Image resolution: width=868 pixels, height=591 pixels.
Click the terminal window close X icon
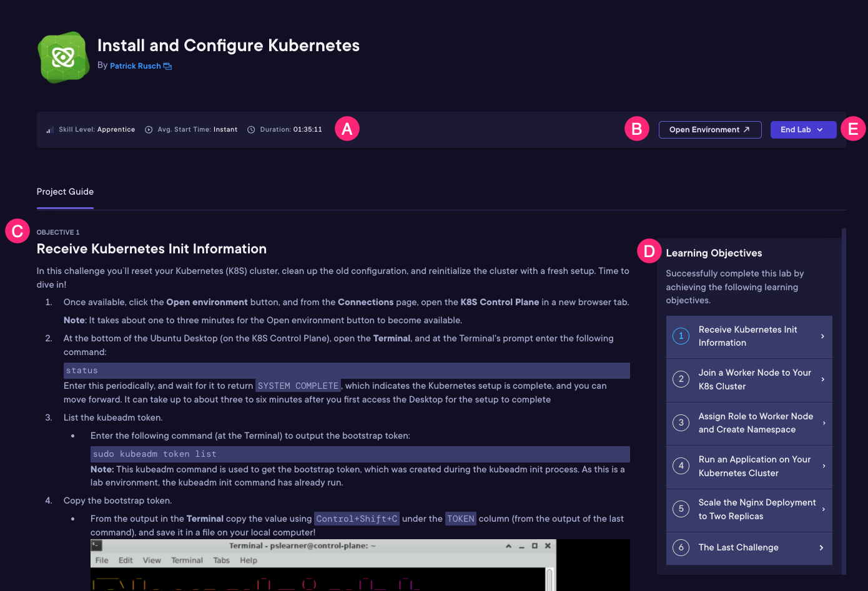[548, 545]
